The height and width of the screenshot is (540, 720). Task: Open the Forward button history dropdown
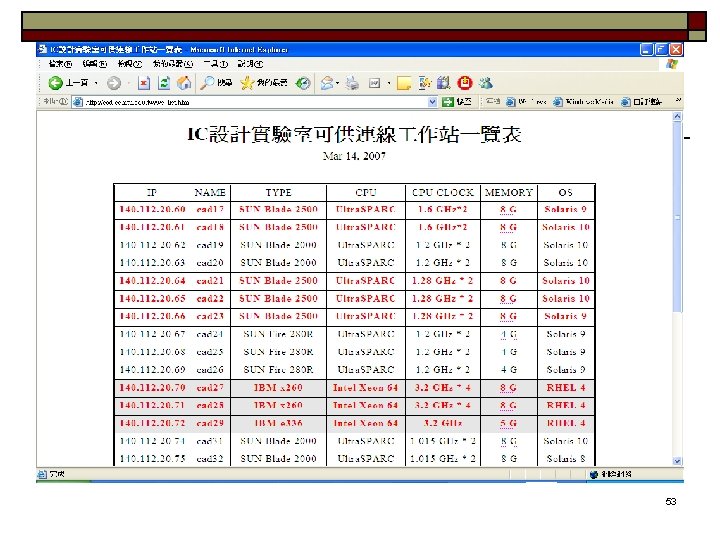(129, 83)
